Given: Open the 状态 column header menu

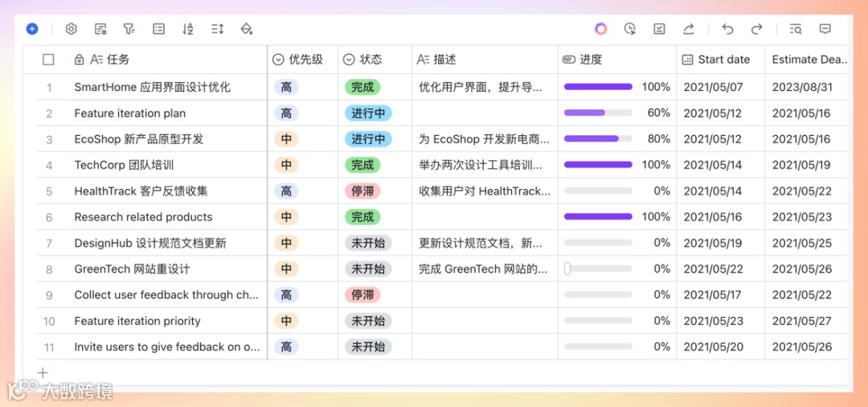Looking at the screenshot, I should (x=375, y=60).
